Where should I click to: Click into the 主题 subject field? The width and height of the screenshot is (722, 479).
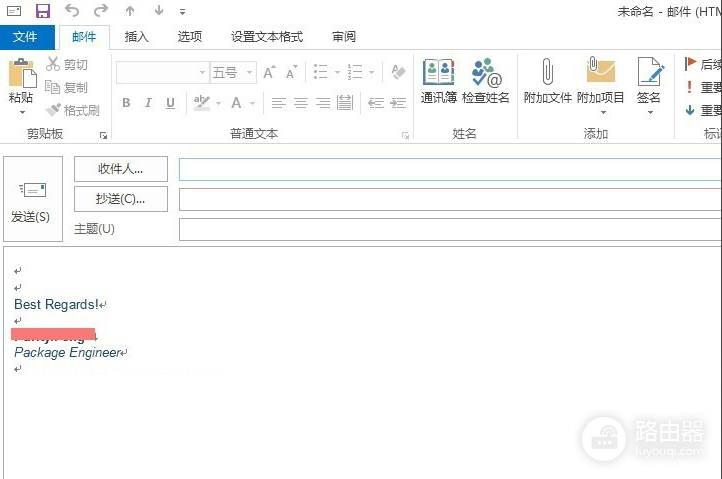[450, 229]
